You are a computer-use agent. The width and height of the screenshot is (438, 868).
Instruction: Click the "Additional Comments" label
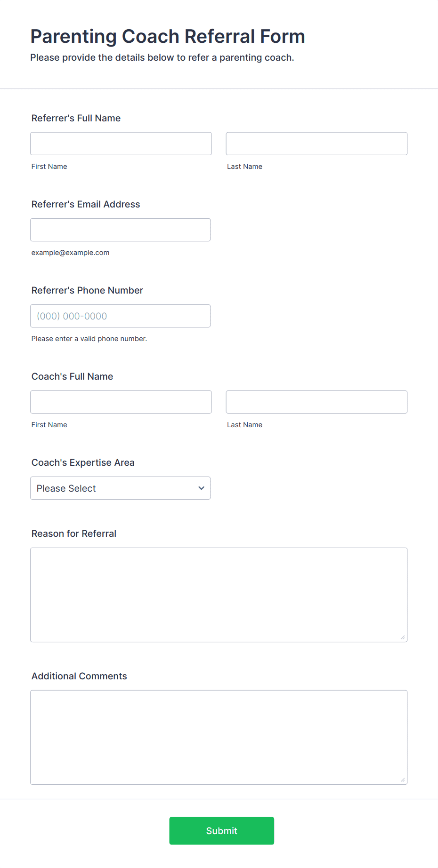pos(79,676)
